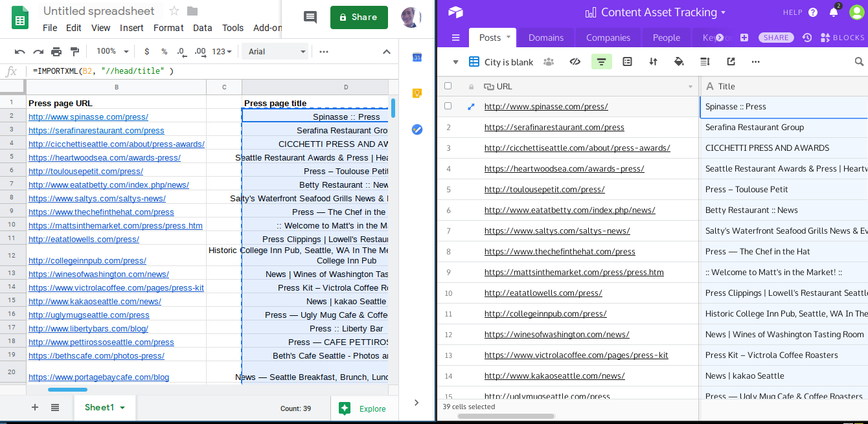Open Sort records icon in Airtable
868x424 pixels.
pyautogui.click(x=653, y=62)
